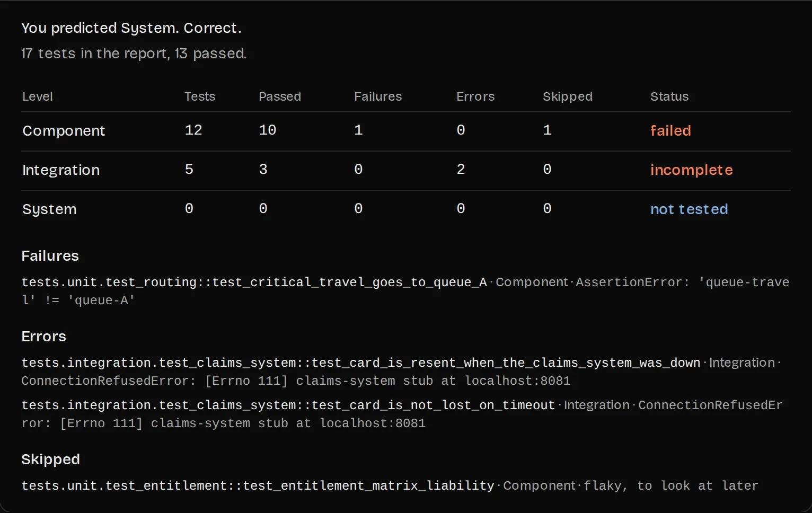Click '17 tests in the report, 13 passed.'
The height and width of the screenshot is (513, 812).
click(134, 54)
